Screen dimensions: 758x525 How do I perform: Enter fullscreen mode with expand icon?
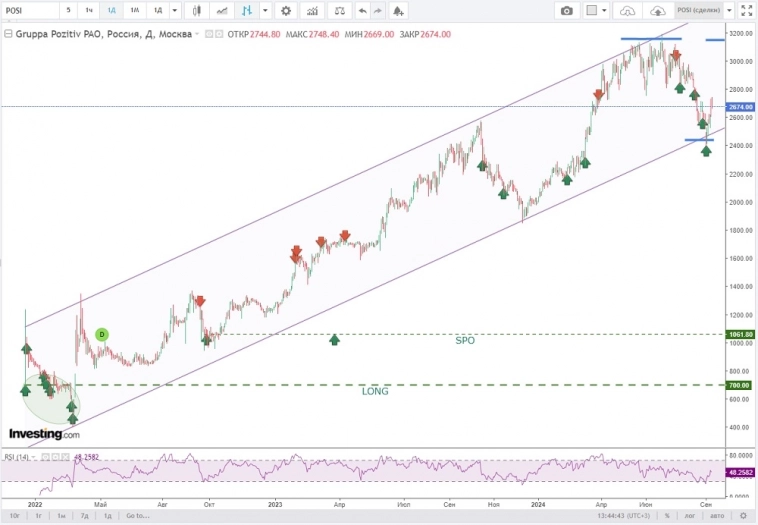[747, 10]
